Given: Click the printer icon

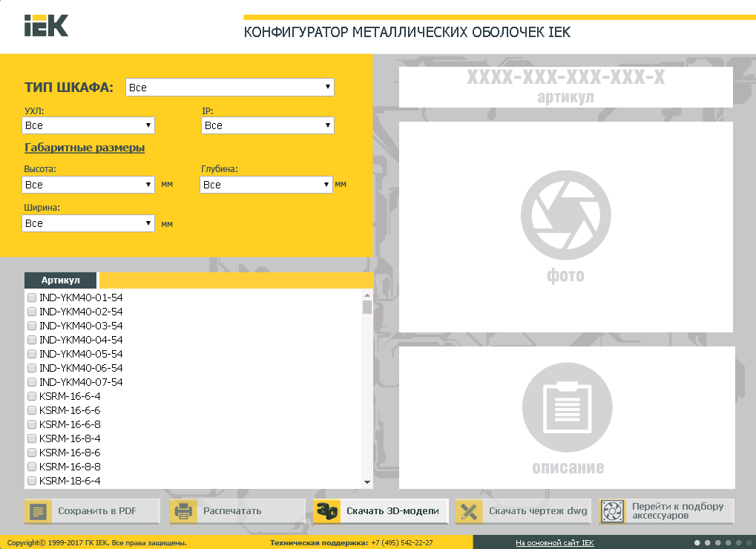Looking at the screenshot, I should tap(183, 511).
